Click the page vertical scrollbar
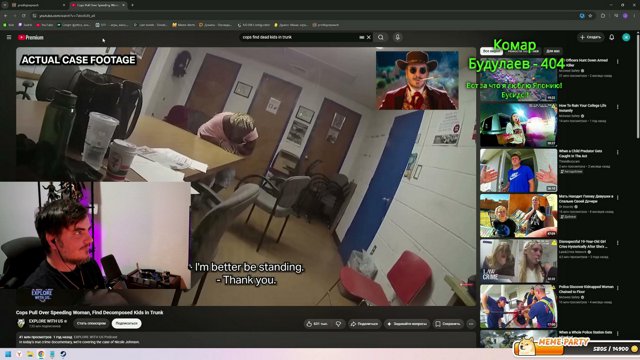Screen dimensions: 640x360 (637, 86)
